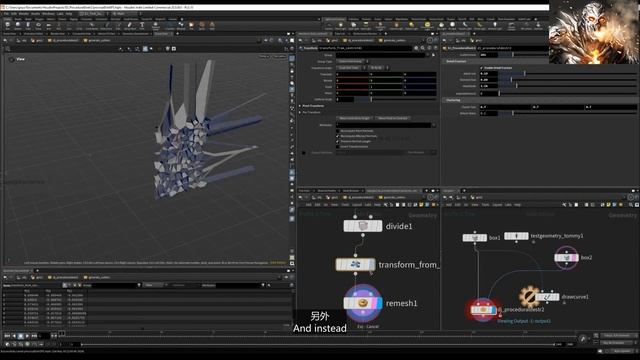Select the Torus shelf tool
This screenshot has height=360, width=640.
(38, 26)
